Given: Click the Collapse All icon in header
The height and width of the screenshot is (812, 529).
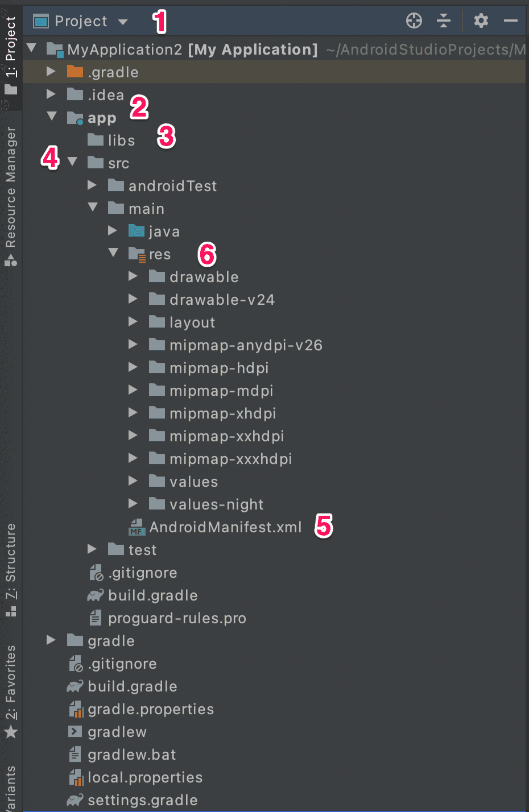Looking at the screenshot, I should point(444,21).
